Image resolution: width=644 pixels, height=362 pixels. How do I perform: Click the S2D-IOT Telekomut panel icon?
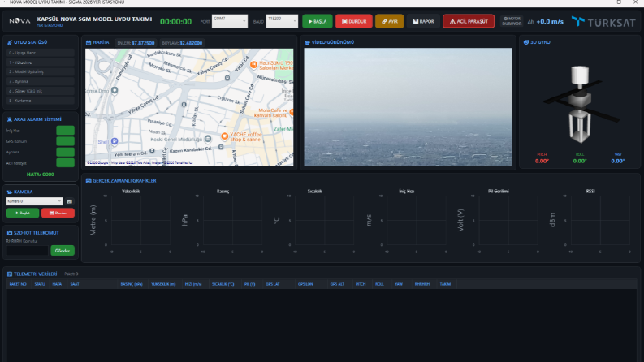click(10, 233)
